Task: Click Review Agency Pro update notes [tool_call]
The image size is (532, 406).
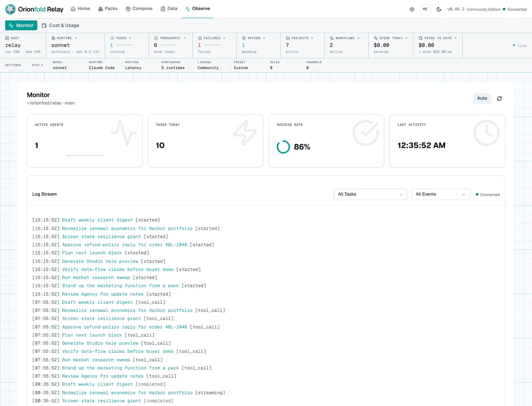Action: pyautogui.click(x=104, y=376)
